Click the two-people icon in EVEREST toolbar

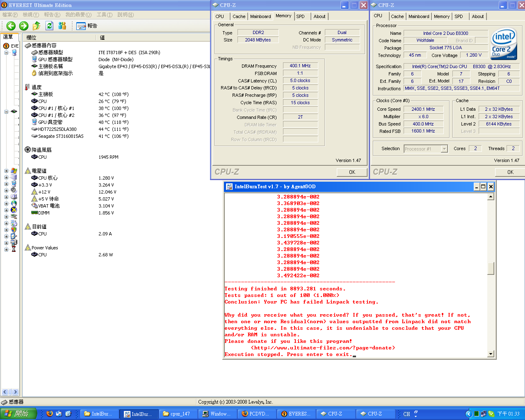point(62,26)
